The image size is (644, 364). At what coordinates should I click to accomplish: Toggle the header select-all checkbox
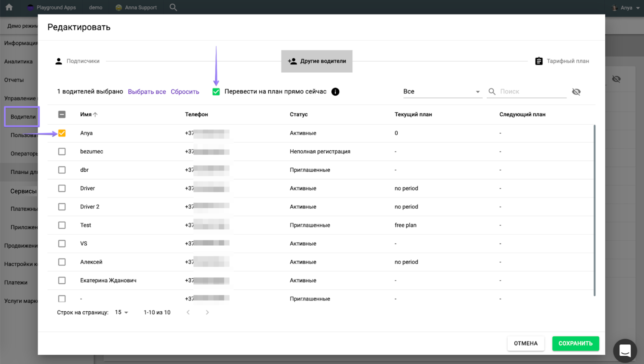(x=62, y=114)
